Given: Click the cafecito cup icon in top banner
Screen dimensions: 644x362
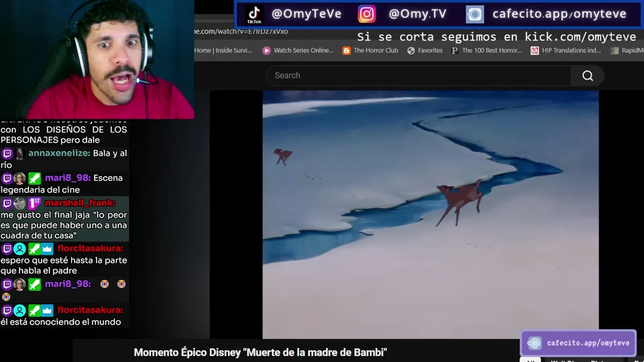Looking at the screenshot, I should click(x=474, y=15).
